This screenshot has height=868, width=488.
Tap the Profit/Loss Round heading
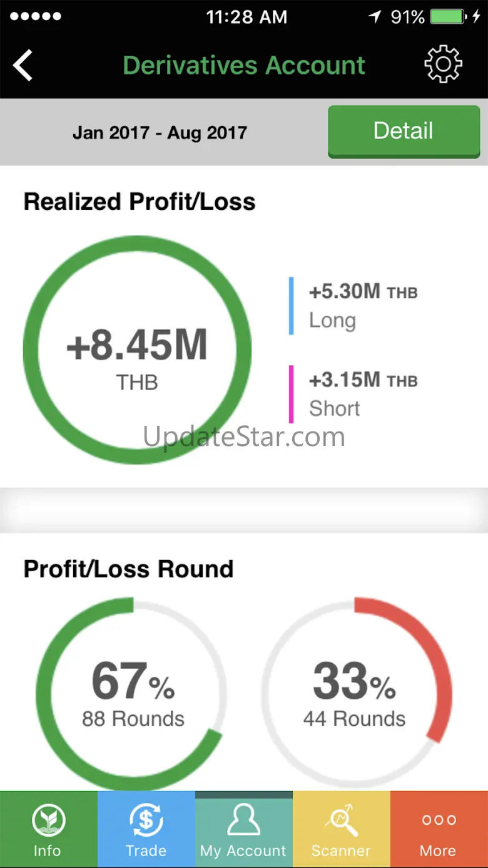[128, 569]
